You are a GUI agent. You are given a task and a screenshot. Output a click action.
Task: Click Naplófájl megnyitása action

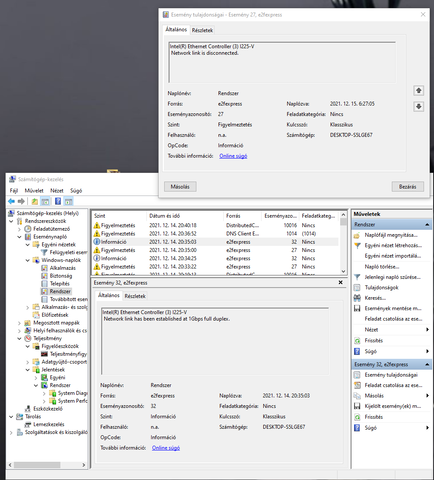(391, 235)
